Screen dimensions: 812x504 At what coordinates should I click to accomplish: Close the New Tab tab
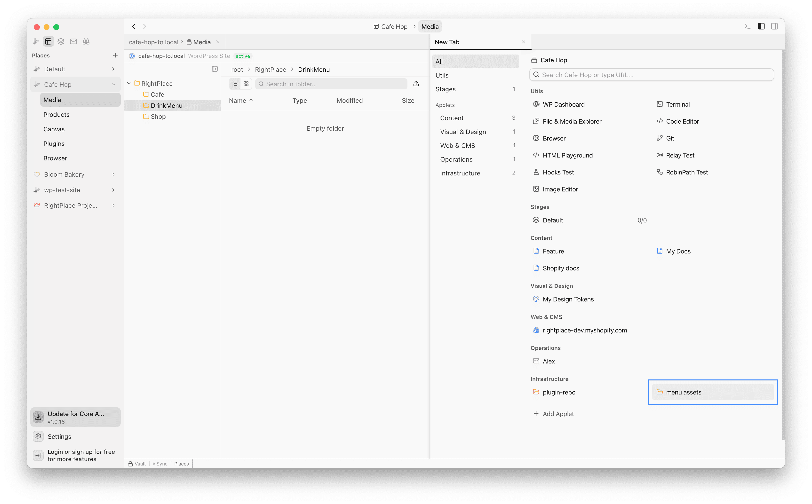click(524, 42)
